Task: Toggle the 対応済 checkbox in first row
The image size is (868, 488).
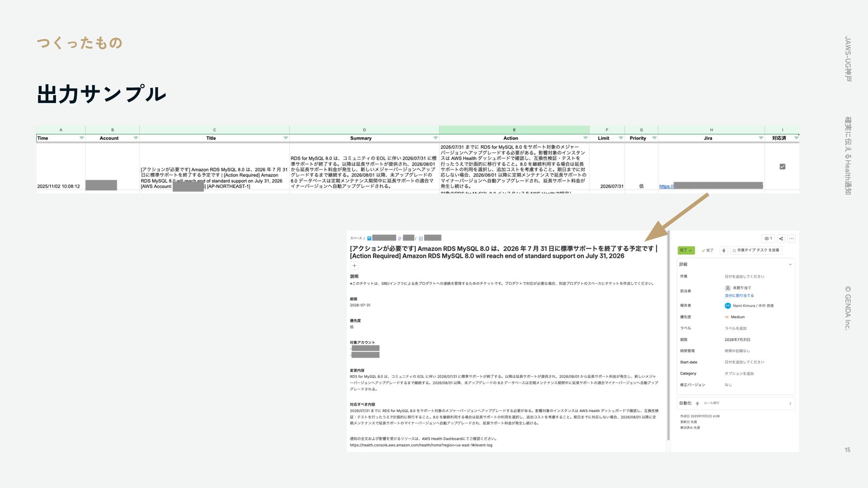Action: tap(782, 167)
